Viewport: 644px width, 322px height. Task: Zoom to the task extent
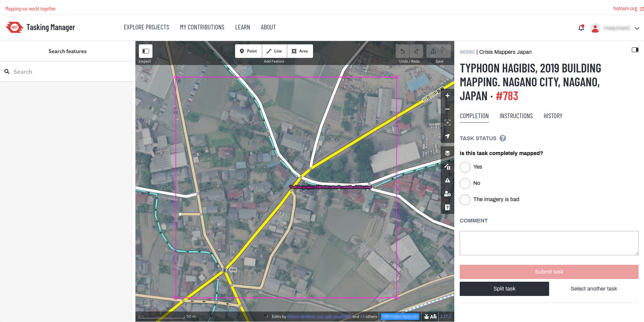[447, 123]
